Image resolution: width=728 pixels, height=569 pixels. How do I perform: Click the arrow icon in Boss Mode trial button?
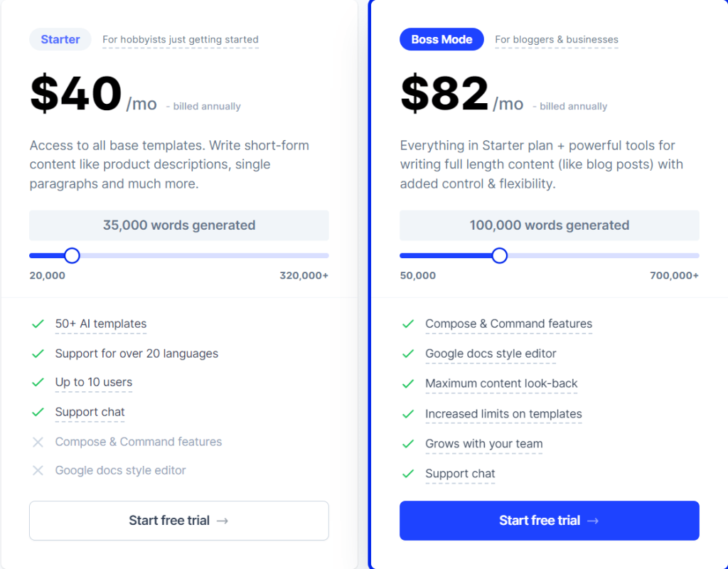click(x=593, y=521)
